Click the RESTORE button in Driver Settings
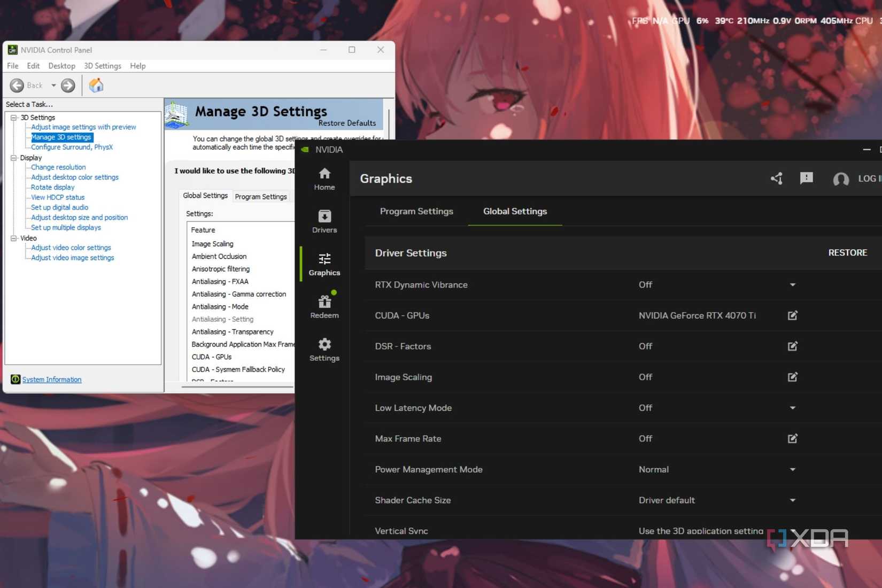 (x=847, y=252)
